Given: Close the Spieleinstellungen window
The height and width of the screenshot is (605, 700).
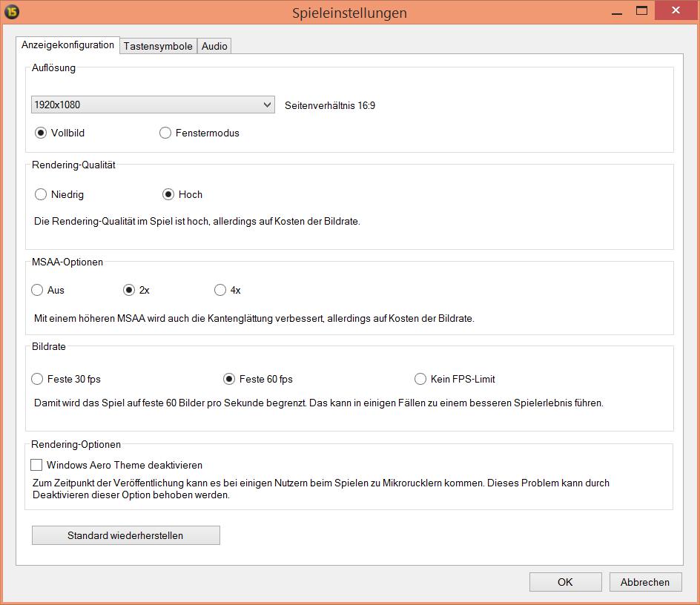Looking at the screenshot, I should click(676, 10).
